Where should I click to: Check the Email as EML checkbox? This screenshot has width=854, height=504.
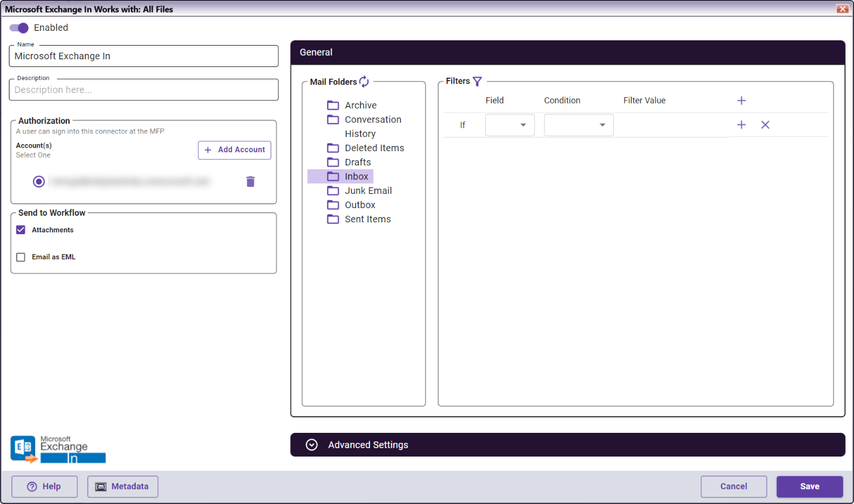pos(21,257)
